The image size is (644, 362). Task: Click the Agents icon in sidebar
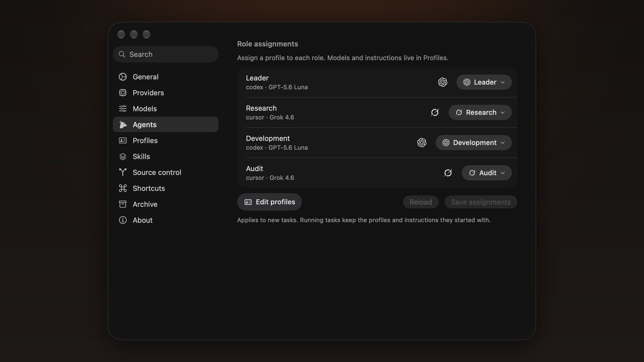(123, 125)
